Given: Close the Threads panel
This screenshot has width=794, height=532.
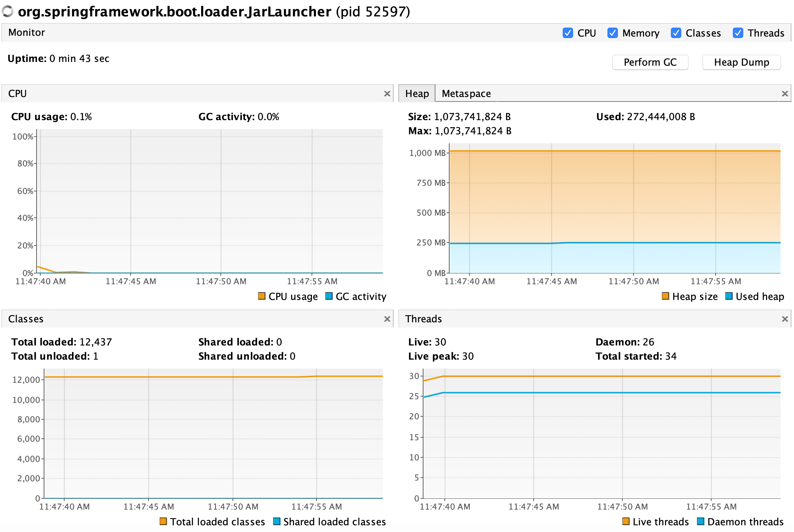Looking at the screenshot, I should pyautogui.click(x=785, y=319).
